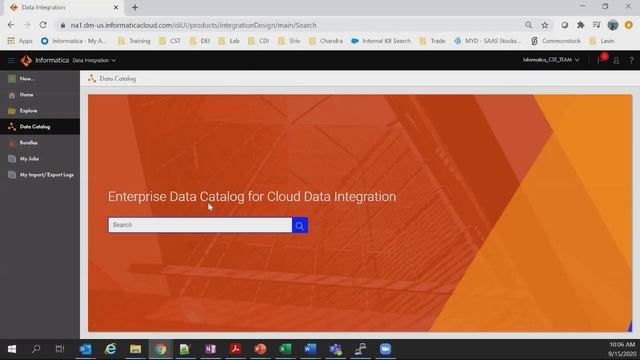Viewport: 640px width, 360px height.
Task: Click the browser forward arrow
Action: (x=27, y=25)
